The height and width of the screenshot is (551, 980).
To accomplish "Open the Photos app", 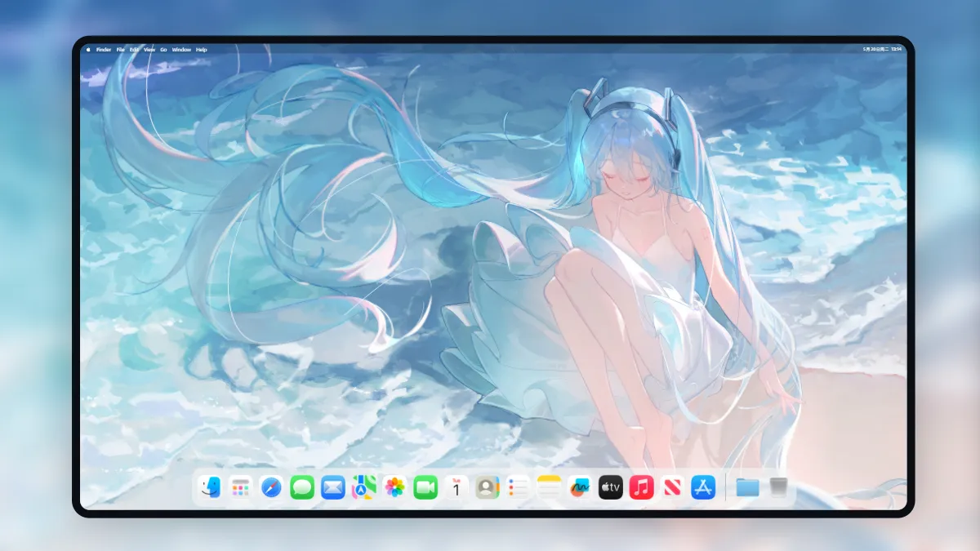I will (394, 488).
